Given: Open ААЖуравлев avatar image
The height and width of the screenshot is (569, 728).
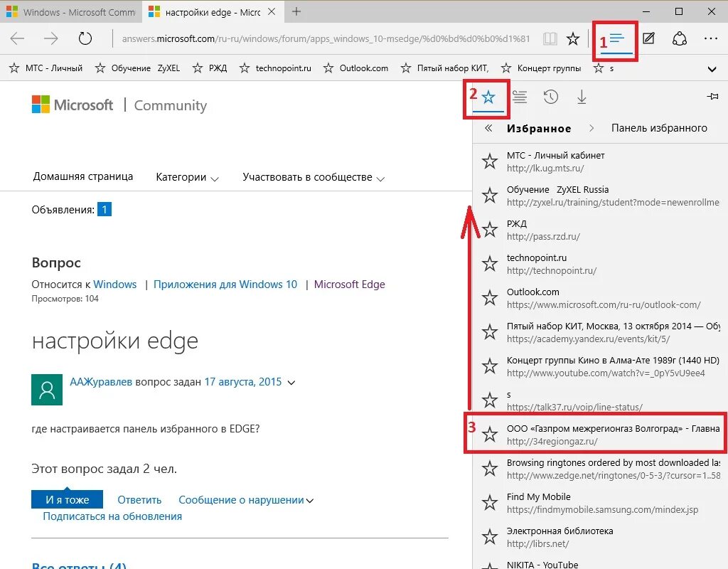Looking at the screenshot, I should (x=47, y=390).
